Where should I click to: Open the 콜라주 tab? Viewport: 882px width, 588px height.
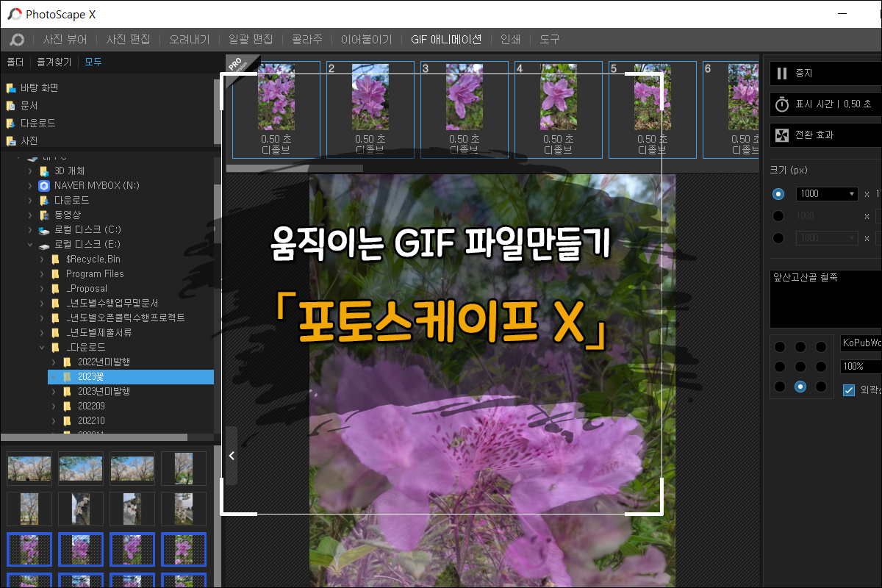(x=307, y=40)
